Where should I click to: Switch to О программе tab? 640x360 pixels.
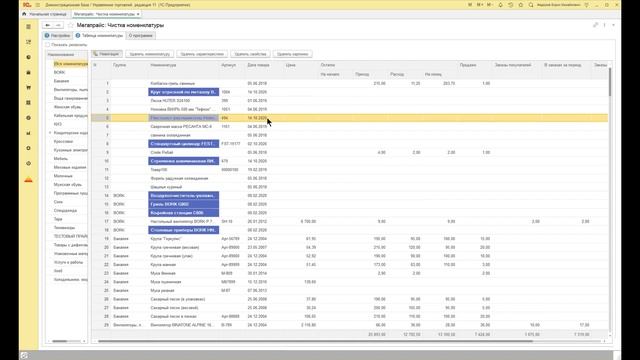pos(141,36)
